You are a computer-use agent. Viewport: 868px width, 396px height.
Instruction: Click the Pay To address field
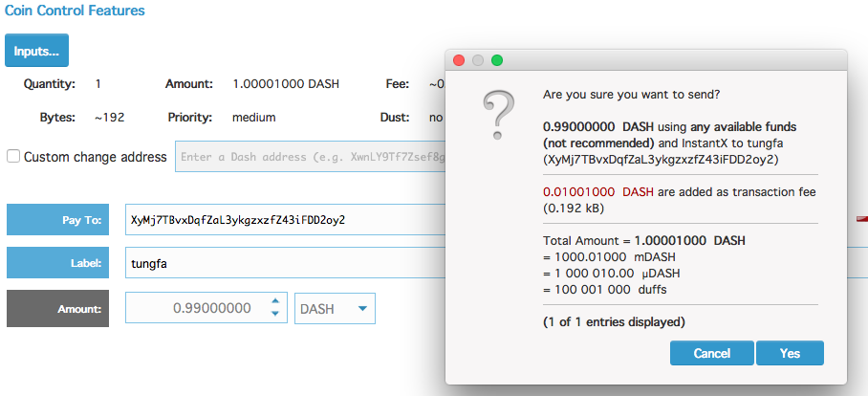pyautogui.click(x=285, y=219)
